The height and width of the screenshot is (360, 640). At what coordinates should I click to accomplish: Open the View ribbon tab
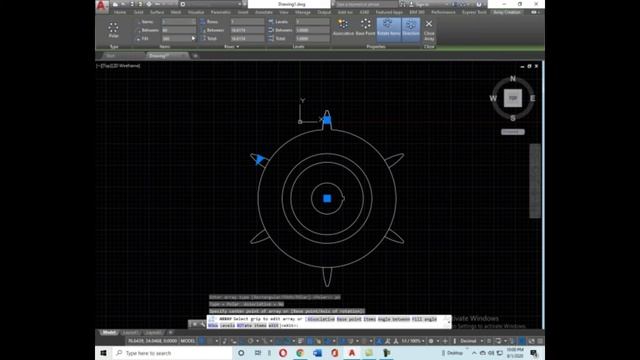click(284, 12)
